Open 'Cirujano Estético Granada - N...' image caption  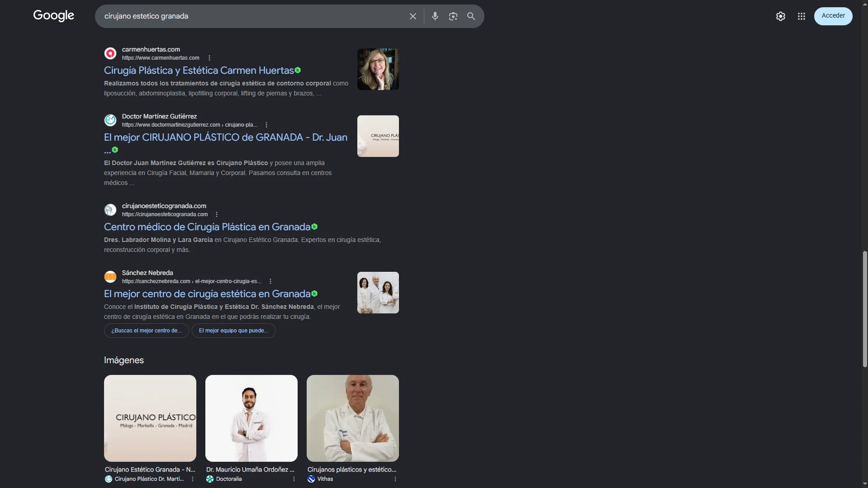(150, 469)
